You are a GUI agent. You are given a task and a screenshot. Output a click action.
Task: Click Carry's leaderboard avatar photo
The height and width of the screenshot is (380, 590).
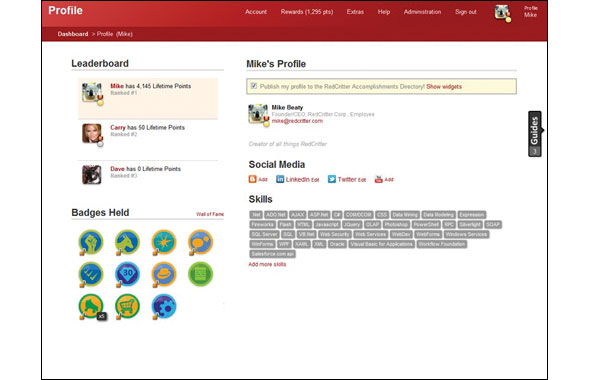click(92, 134)
